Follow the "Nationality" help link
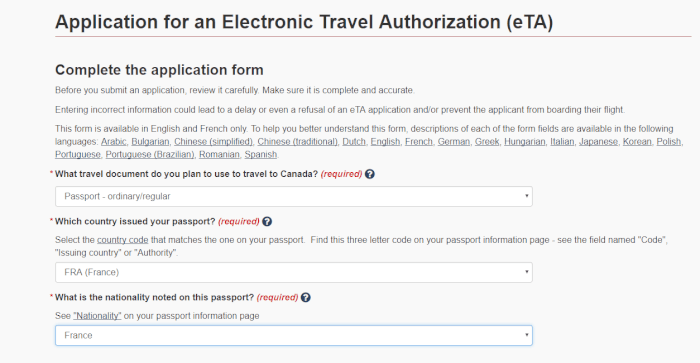700x363 pixels. click(x=97, y=316)
